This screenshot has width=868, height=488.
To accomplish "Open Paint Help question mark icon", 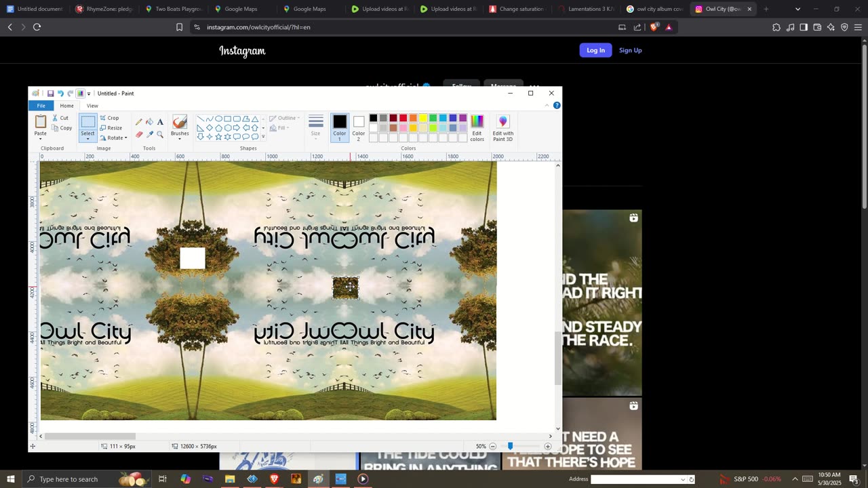I will 557,106.
